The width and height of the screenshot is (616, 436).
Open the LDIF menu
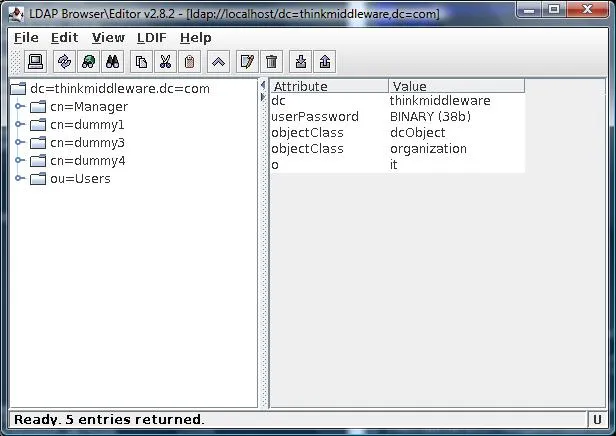[152, 38]
